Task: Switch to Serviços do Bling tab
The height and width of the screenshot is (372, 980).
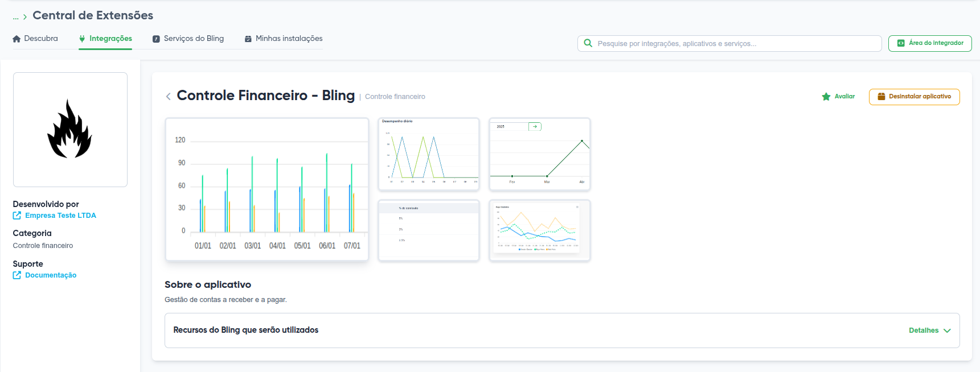Action: click(188, 39)
